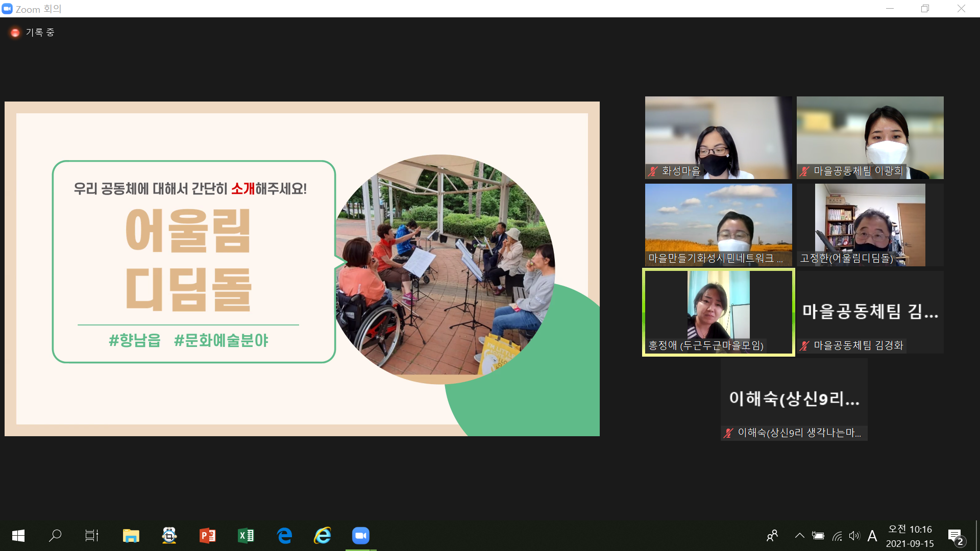Open Excel from taskbar
The image size is (980, 551).
[246, 536]
